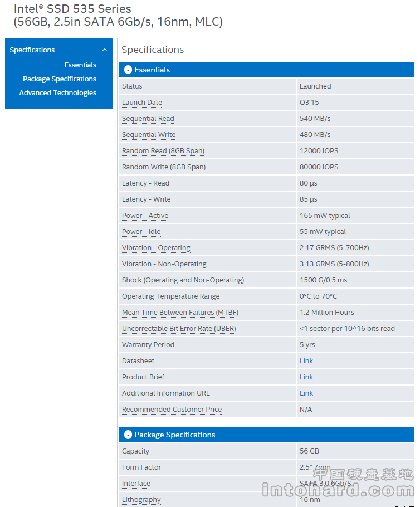
Task: Select the 80000 IOPS value
Action: (319, 167)
